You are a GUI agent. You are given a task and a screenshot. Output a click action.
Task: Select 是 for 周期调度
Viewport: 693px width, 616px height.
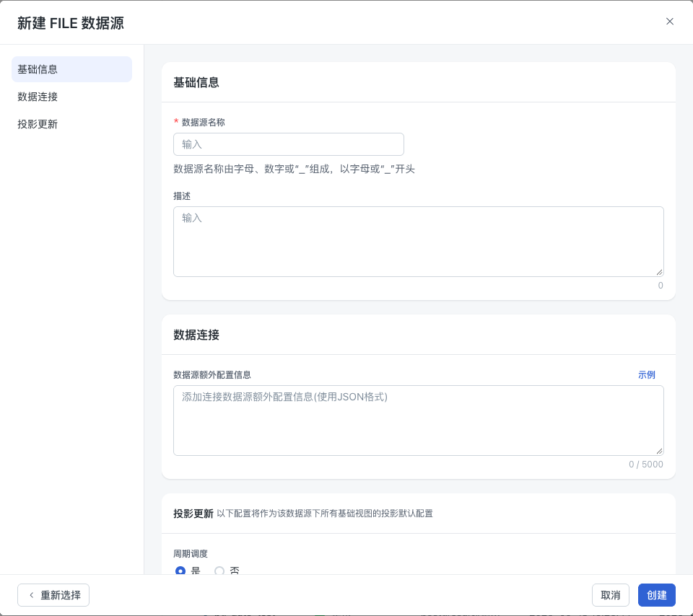pyautogui.click(x=180, y=571)
